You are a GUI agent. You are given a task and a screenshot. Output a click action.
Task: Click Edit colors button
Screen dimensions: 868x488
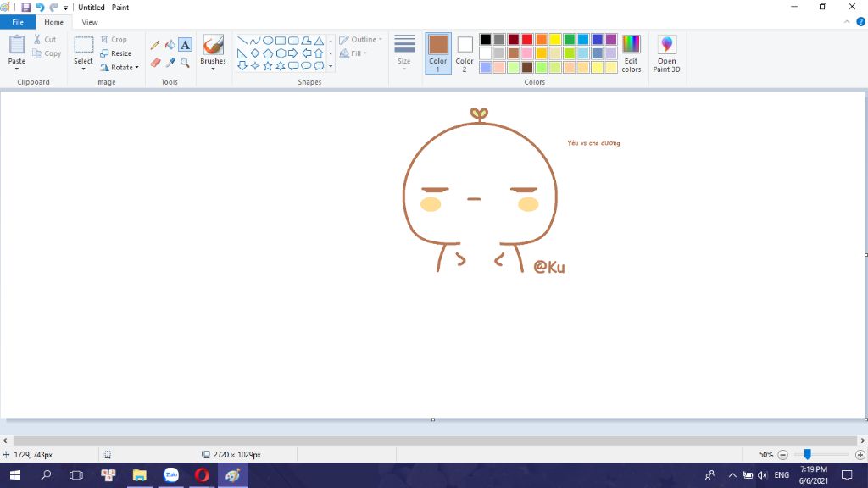(x=631, y=53)
